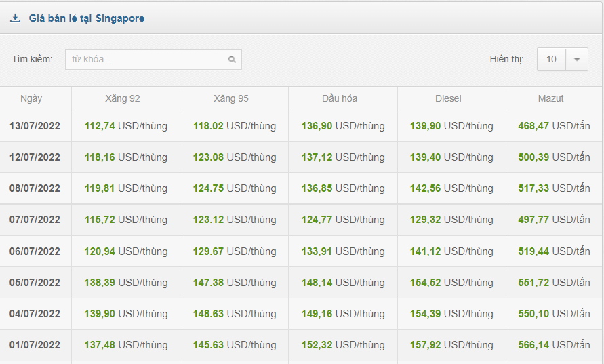This screenshot has width=604, height=364.
Task: Click the download icon beside the title
Action: [x=15, y=18]
